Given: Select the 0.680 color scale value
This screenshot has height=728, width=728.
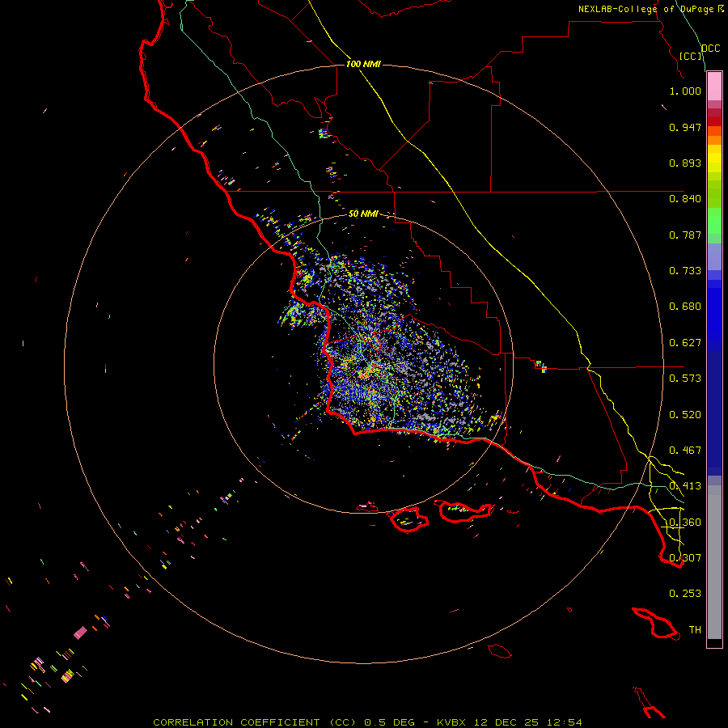Looking at the screenshot, I should coord(685,307).
